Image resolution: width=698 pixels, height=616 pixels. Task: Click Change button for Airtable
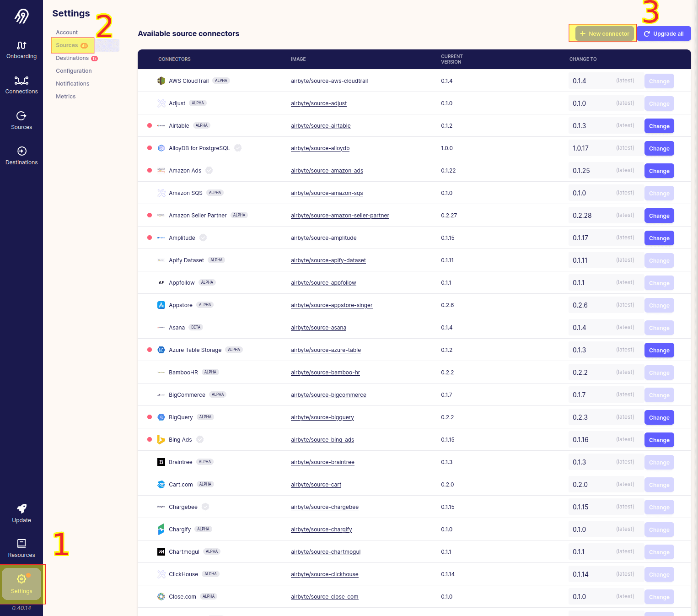[x=659, y=126]
